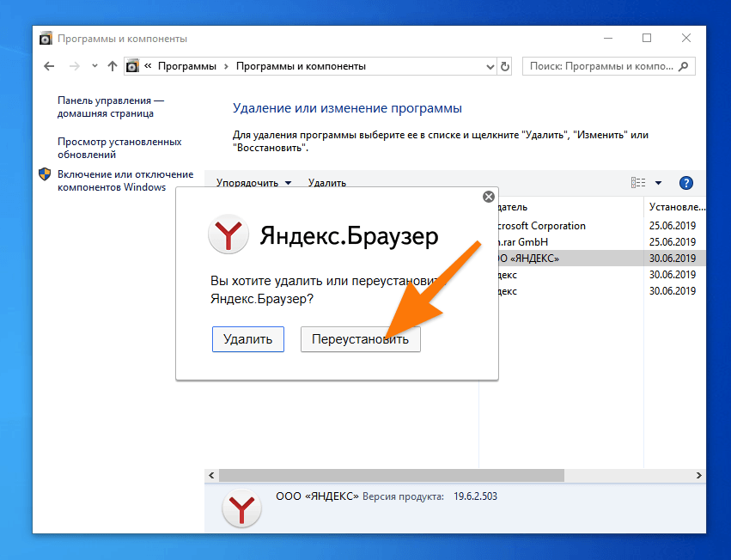Click the magnifier search icon
Viewport: 731px width, 560px height.
pos(684,66)
